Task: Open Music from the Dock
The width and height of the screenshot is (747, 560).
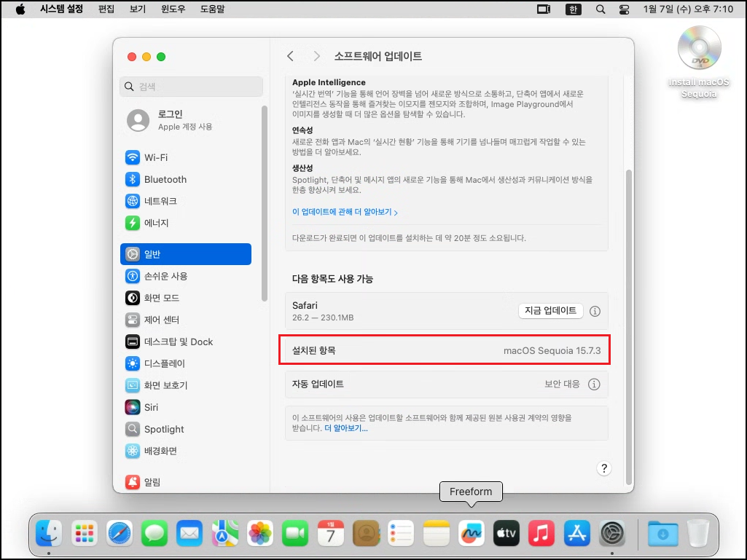Action: tap(541, 533)
